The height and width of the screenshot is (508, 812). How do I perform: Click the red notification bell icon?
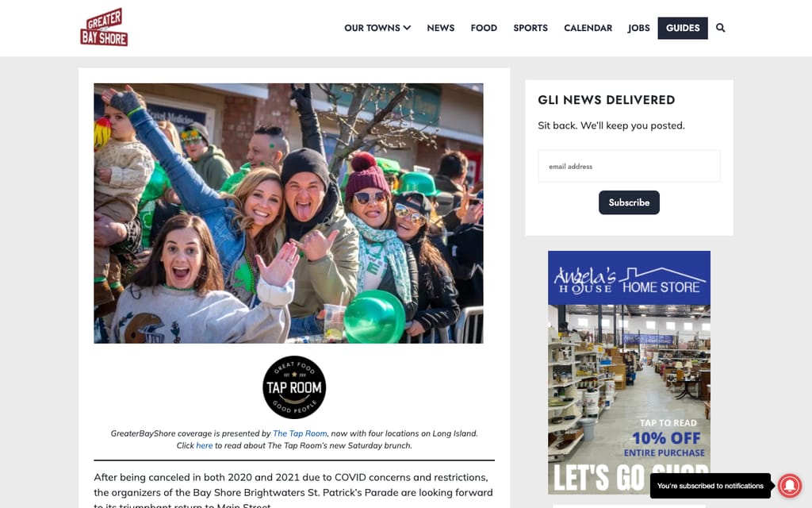coord(790,486)
